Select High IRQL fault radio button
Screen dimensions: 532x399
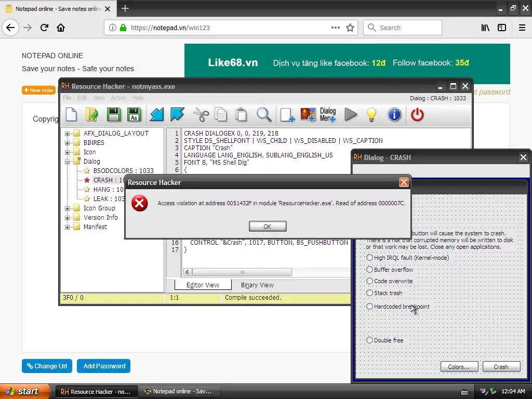coord(369,258)
